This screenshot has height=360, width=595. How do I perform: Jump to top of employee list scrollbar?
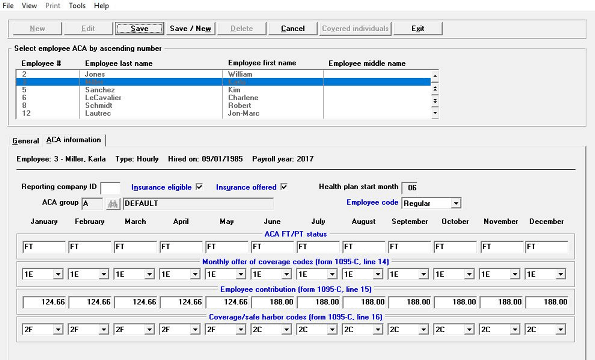coord(435,76)
